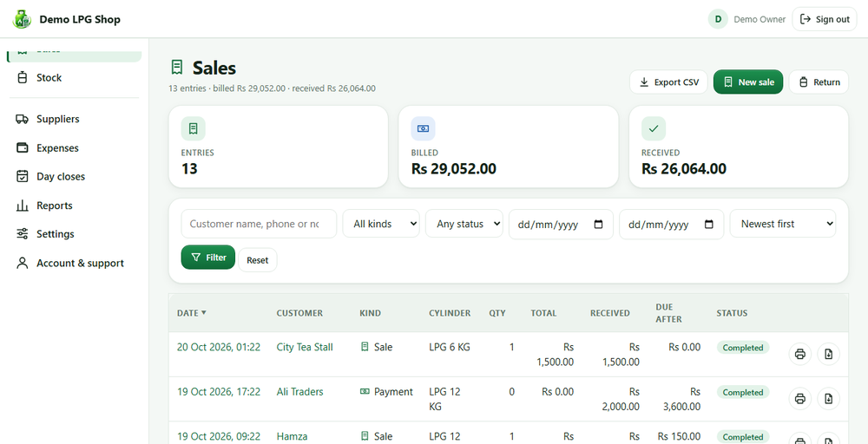
Task: Print the City Tea Stall sale receipt
Action: click(800, 354)
